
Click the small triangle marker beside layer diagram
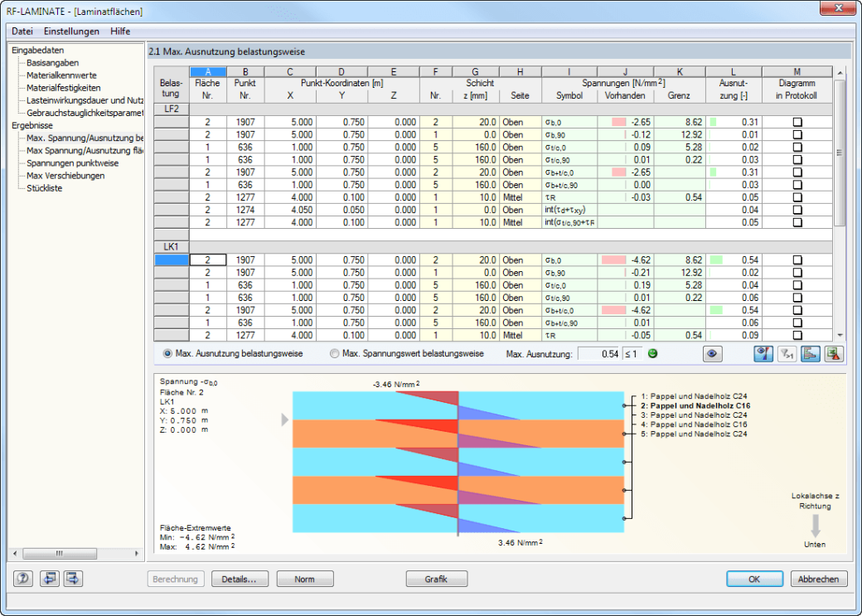[285, 420]
